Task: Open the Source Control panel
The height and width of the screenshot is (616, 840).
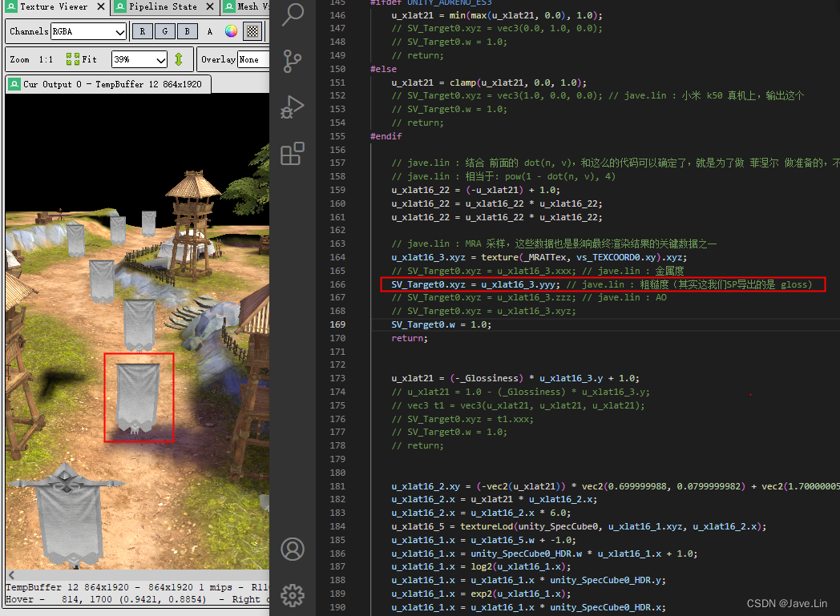Action: click(x=291, y=61)
